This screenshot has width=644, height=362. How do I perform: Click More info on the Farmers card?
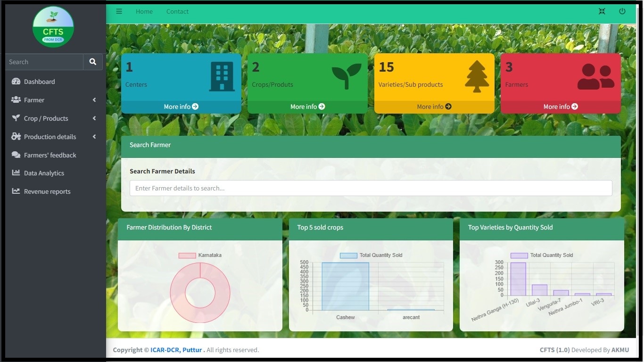point(560,107)
